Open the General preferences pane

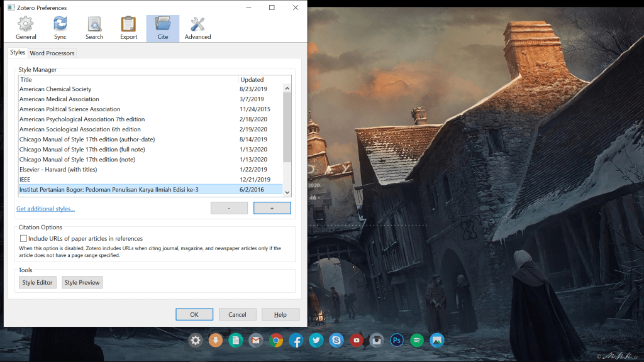(26, 28)
